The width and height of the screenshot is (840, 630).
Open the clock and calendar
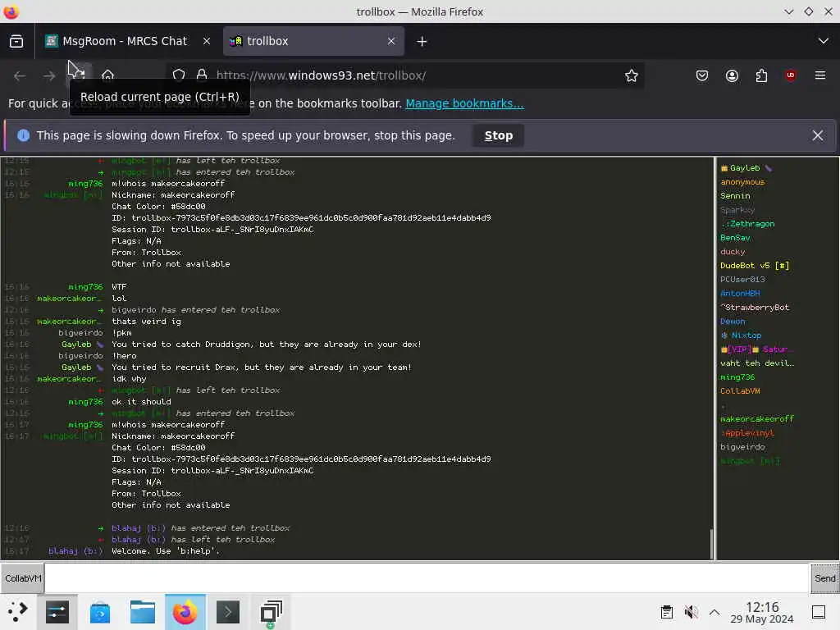(762, 612)
